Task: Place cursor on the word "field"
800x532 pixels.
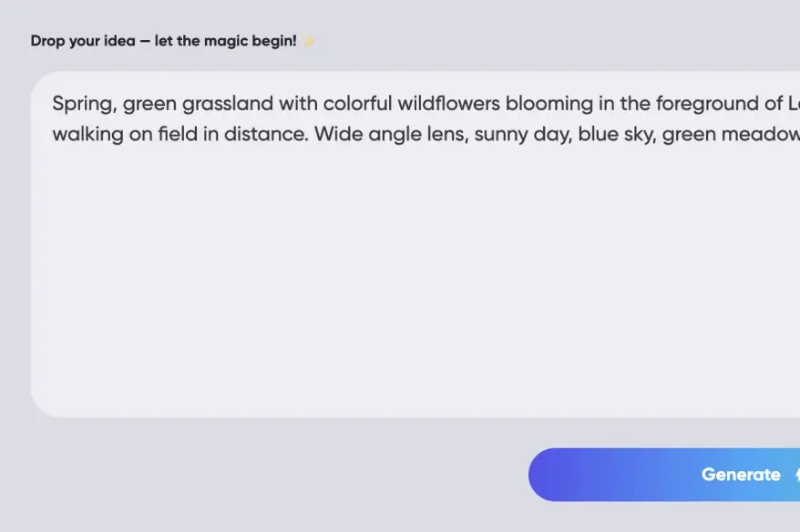Action: coord(178,135)
